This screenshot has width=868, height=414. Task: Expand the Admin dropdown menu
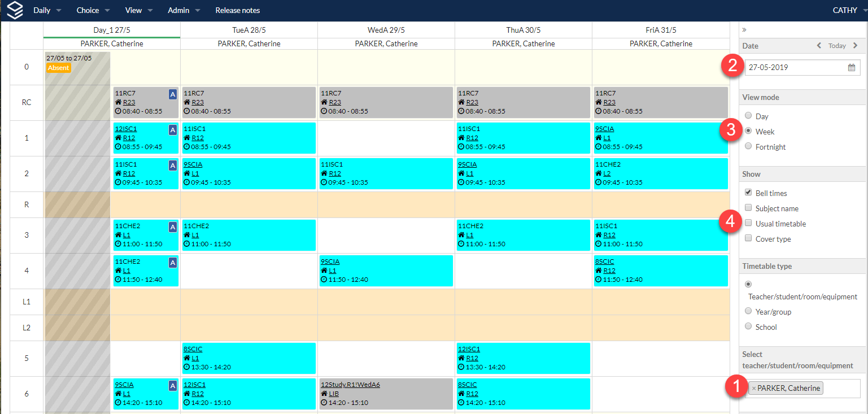click(x=184, y=10)
